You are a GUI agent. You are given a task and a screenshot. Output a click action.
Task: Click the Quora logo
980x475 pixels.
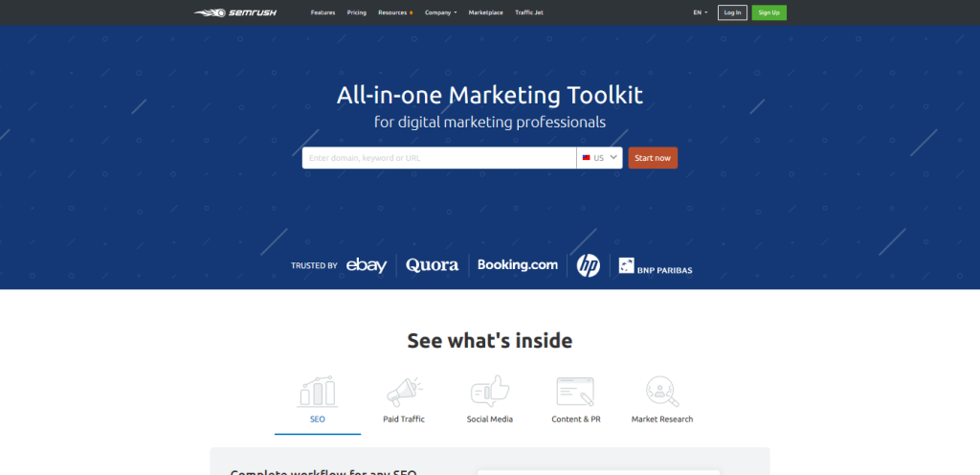[x=432, y=265]
